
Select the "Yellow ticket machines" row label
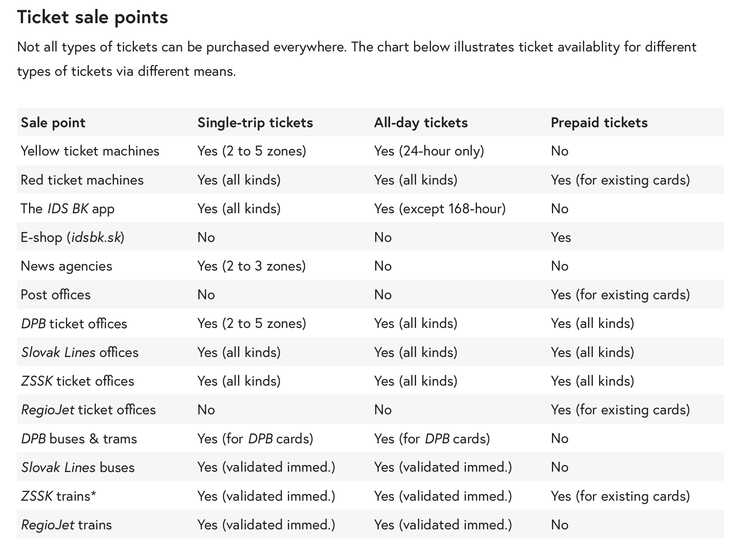click(90, 151)
